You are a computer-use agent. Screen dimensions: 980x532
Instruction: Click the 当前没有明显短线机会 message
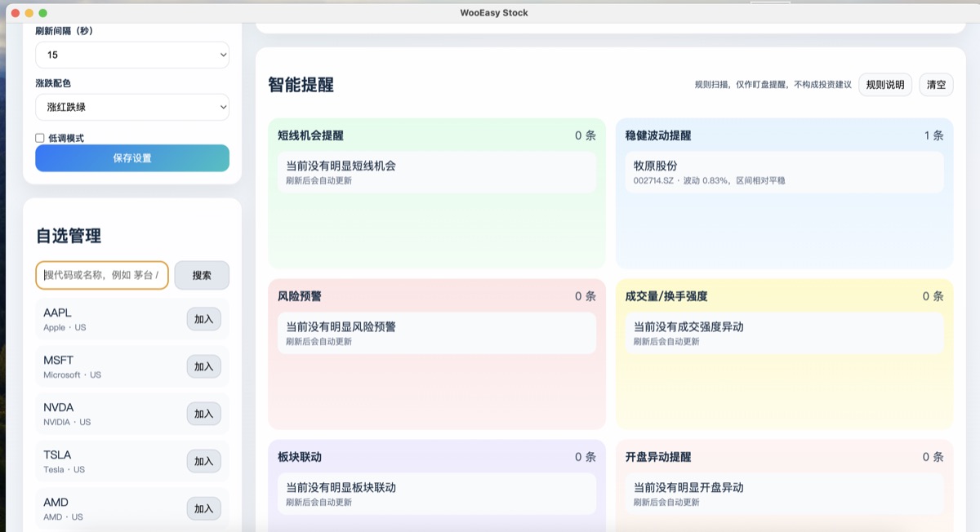pyautogui.click(x=341, y=166)
